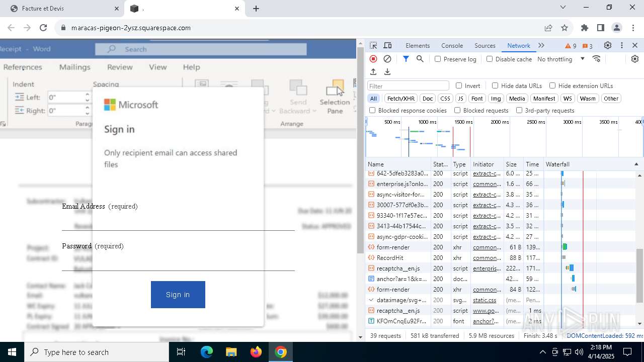Open the Chrome extensions puzzle icon
The image size is (644, 362).
point(585,28)
